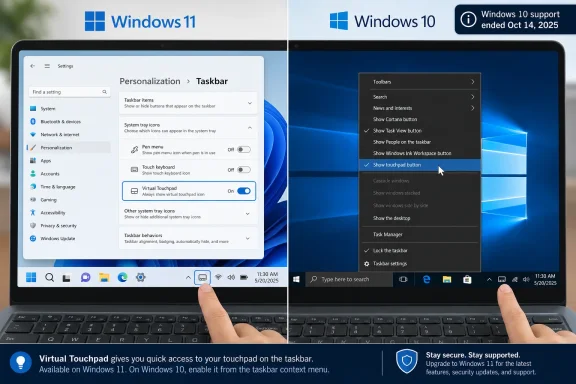Go to Gaming in Settings sidebar
The image size is (576, 384).
[69, 200]
